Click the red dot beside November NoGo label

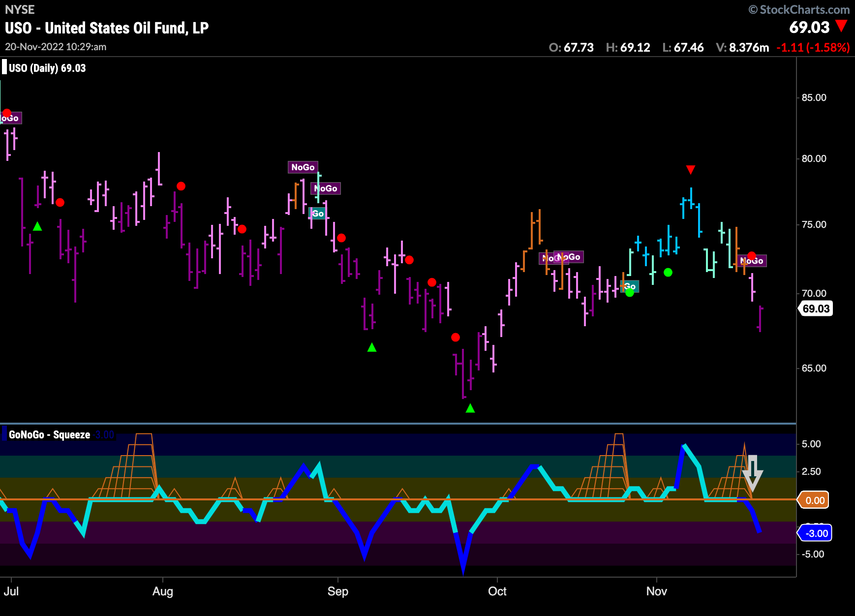click(x=752, y=256)
